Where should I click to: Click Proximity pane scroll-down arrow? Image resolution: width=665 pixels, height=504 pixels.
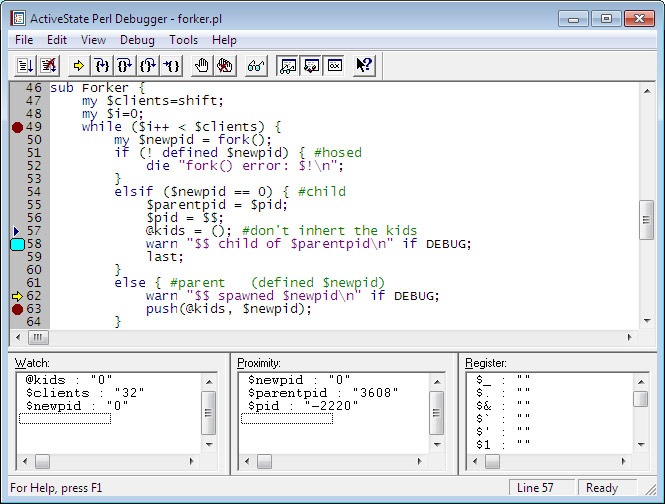(437, 445)
